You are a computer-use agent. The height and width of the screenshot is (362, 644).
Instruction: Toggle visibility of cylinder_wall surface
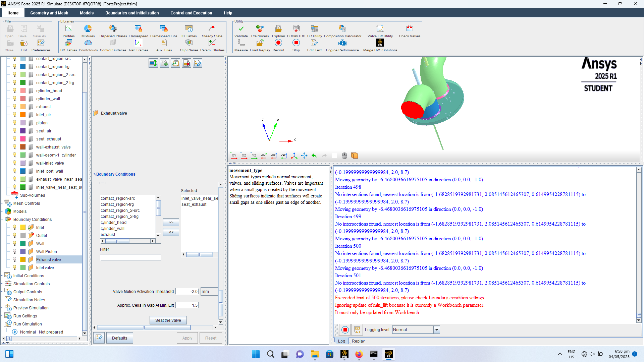14,99
